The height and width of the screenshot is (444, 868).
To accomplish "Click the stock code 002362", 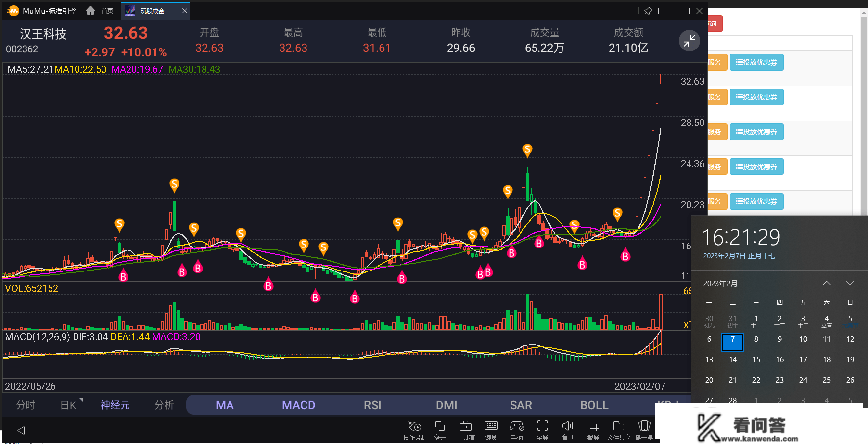I will click(x=22, y=49).
